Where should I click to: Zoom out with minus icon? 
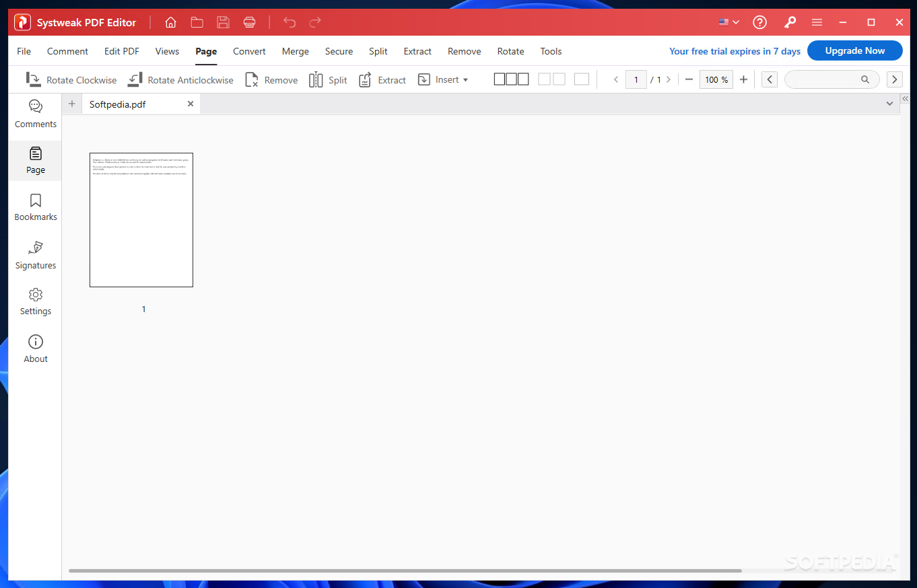click(689, 79)
